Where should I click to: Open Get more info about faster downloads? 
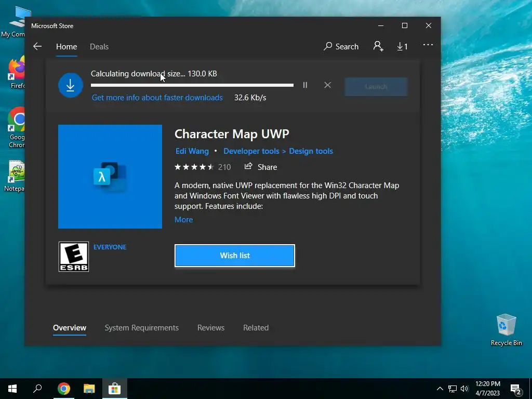point(157,98)
